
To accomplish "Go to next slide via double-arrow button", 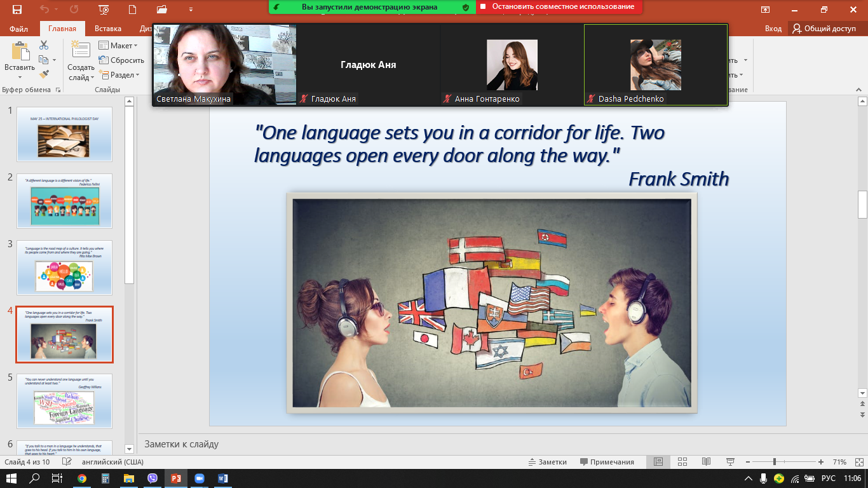I will coord(862,414).
